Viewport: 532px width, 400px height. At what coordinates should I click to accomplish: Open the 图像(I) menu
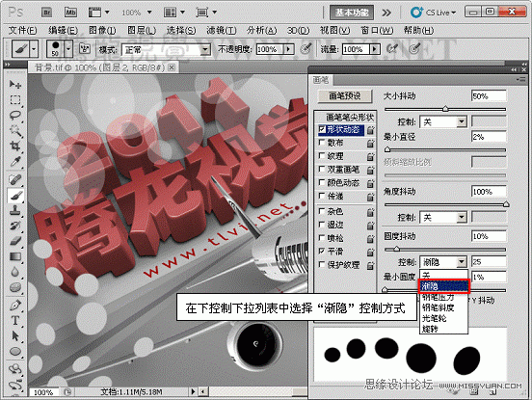(102, 31)
